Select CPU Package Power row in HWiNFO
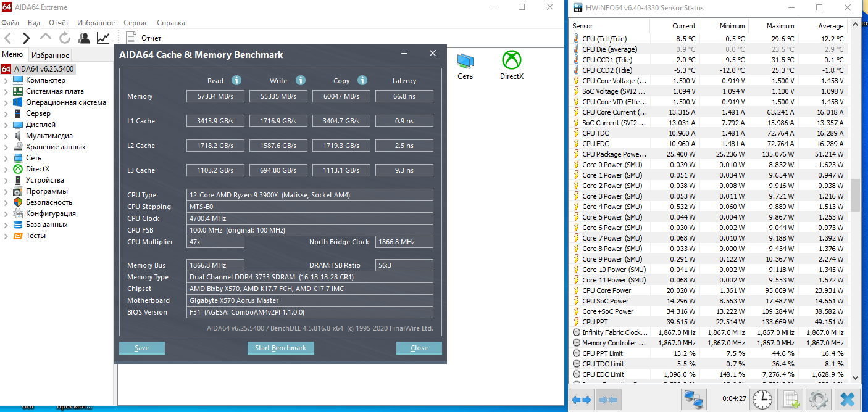Viewport: 868px width, 412px height. click(709, 154)
